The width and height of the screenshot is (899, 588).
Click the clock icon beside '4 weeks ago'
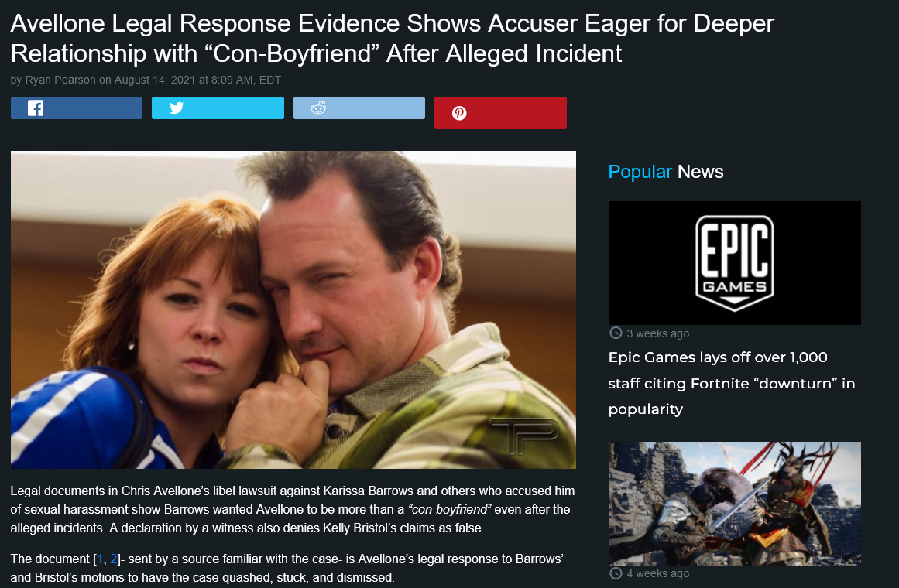[x=616, y=573]
